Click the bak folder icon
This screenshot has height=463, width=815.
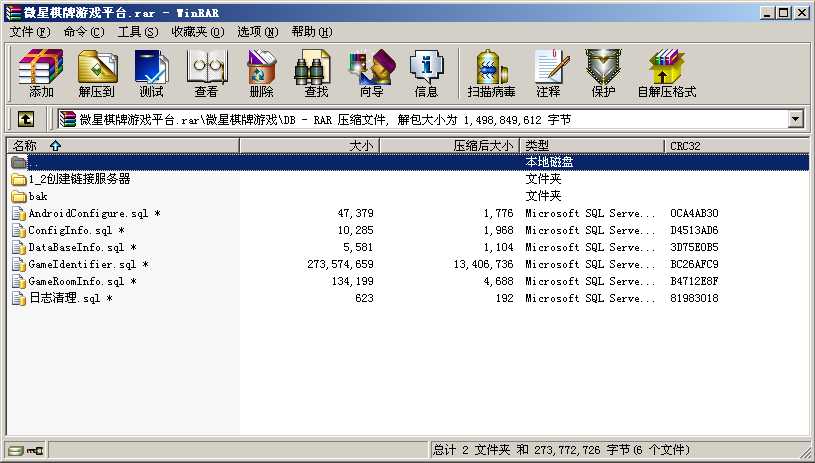pyautogui.click(x=19, y=196)
